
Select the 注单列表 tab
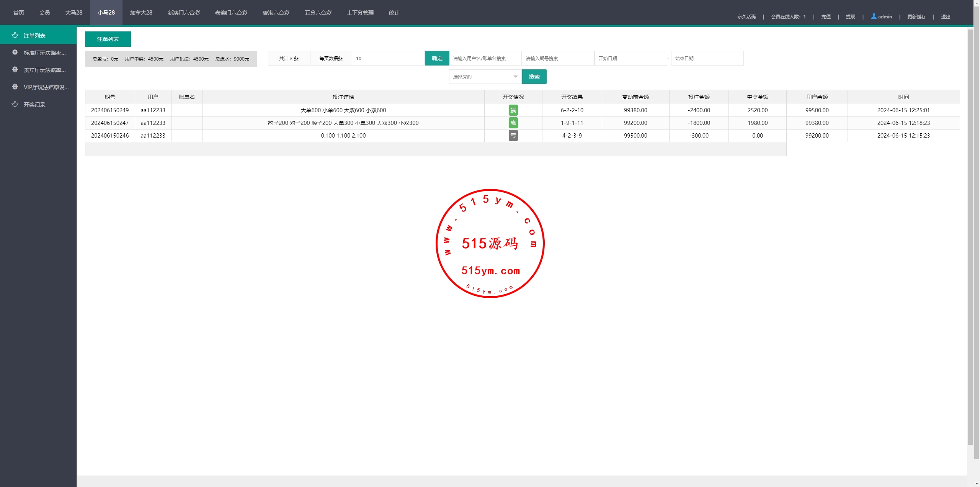tap(108, 39)
